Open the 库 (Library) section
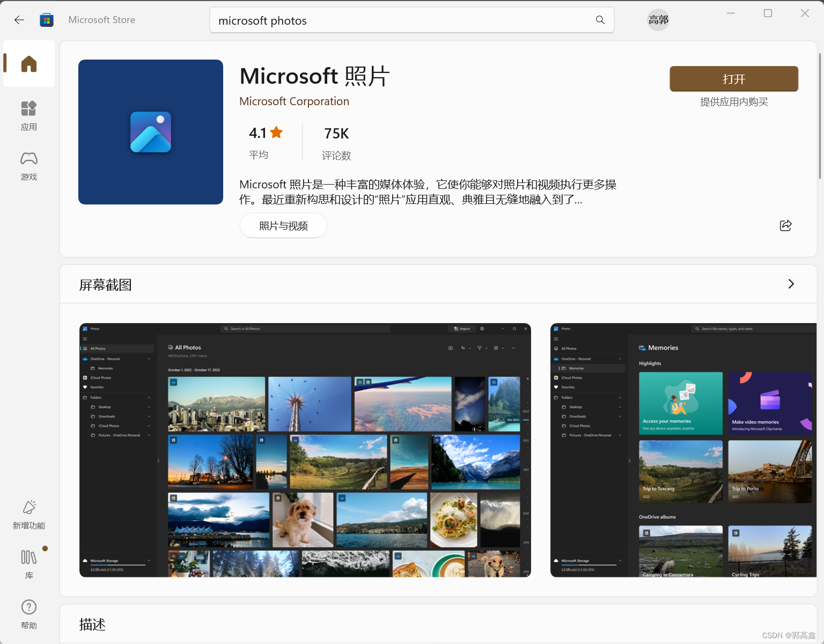Viewport: 824px width, 644px height. coord(29,564)
